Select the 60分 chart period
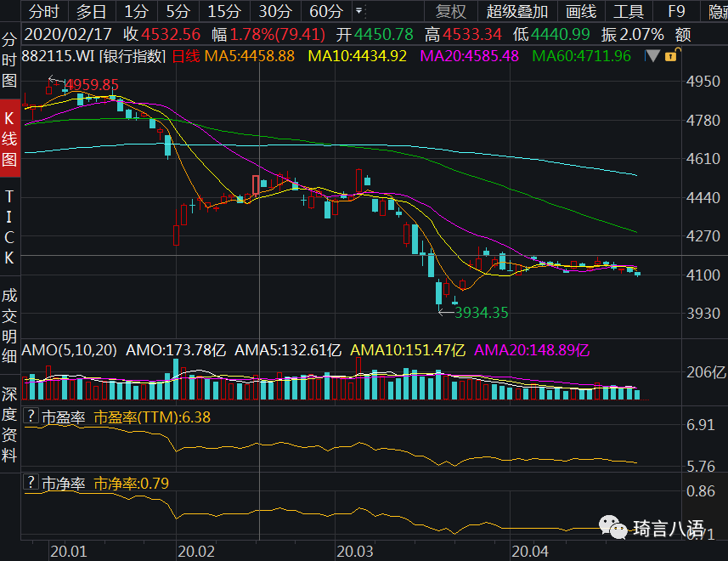This screenshot has width=728, height=561. pyautogui.click(x=325, y=12)
